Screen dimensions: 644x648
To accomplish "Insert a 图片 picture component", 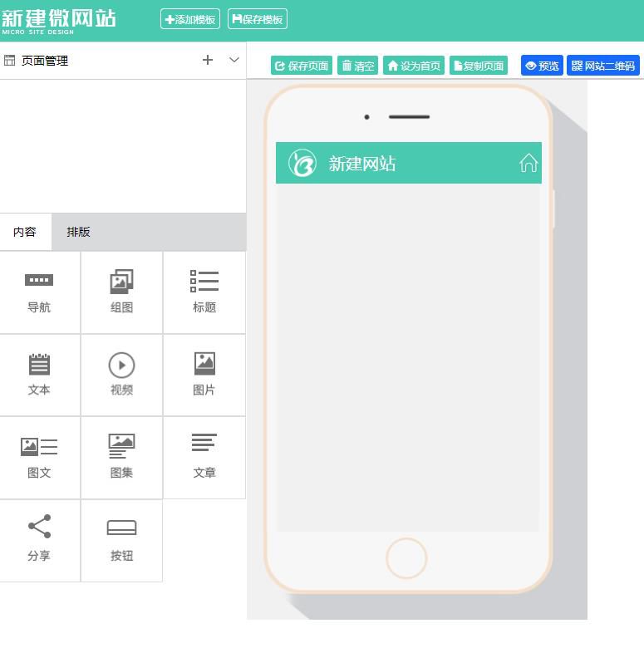I will (204, 375).
